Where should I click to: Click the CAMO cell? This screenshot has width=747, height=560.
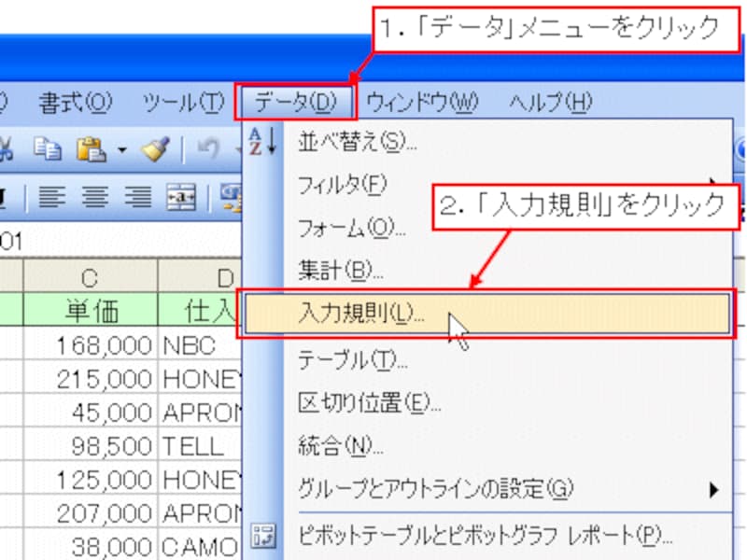200,546
